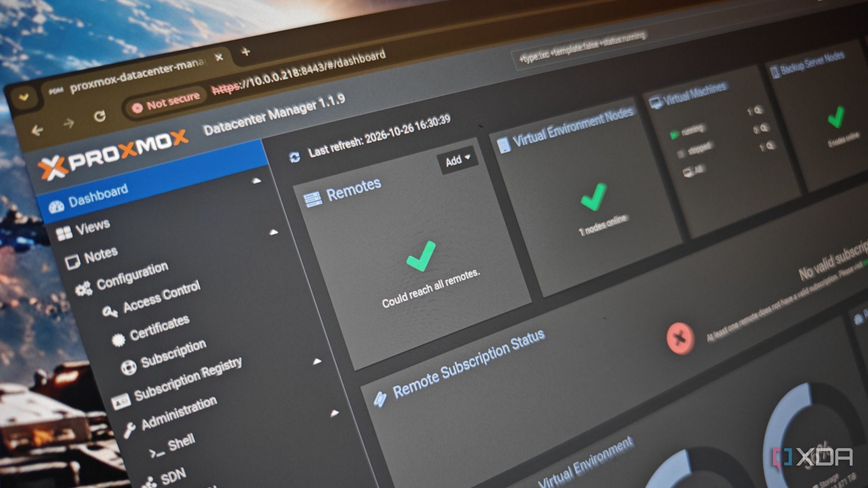Screen dimensions: 868x488
Task: Click the Not secure warning badge
Action: pyautogui.click(x=165, y=102)
